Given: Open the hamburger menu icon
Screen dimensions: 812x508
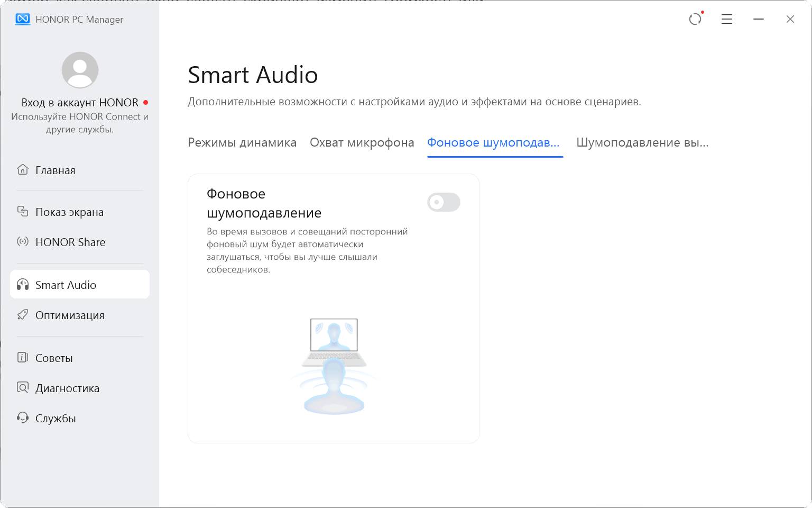Looking at the screenshot, I should pyautogui.click(x=727, y=20).
